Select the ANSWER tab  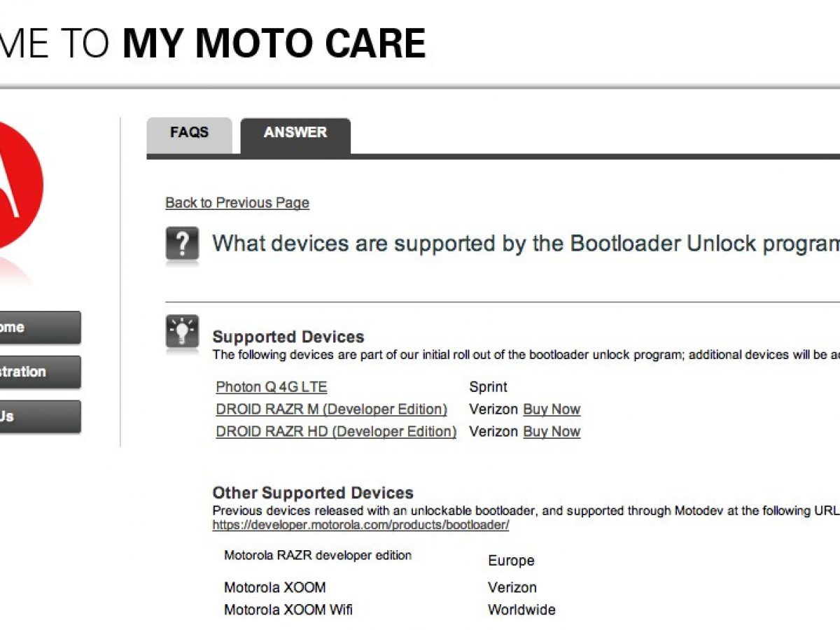tap(295, 133)
